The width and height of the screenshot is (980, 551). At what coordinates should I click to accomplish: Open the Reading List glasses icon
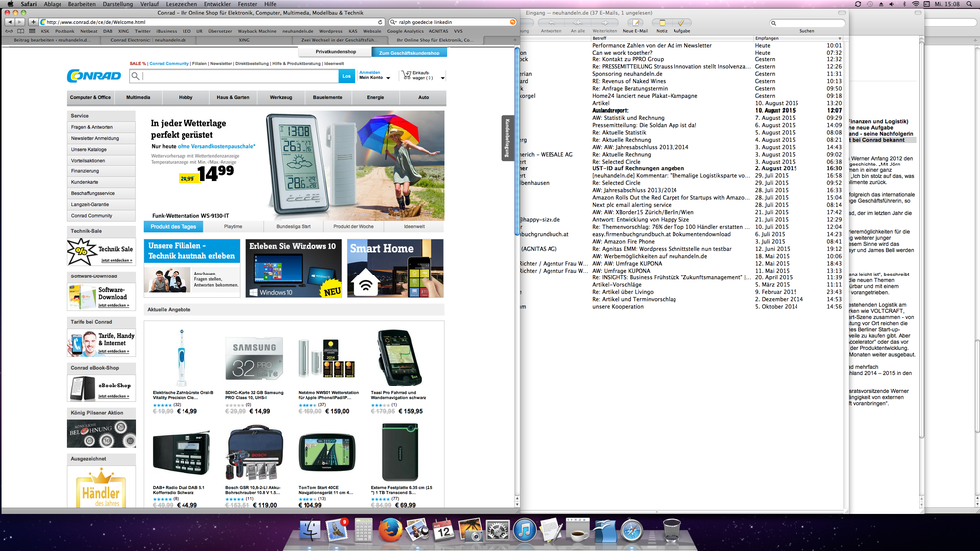click(x=9, y=31)
